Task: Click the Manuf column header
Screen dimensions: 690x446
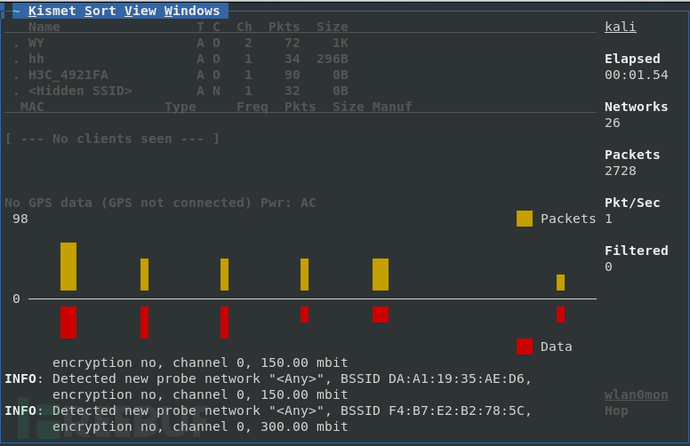Action: pyautogui.click(x=392, y=107)
